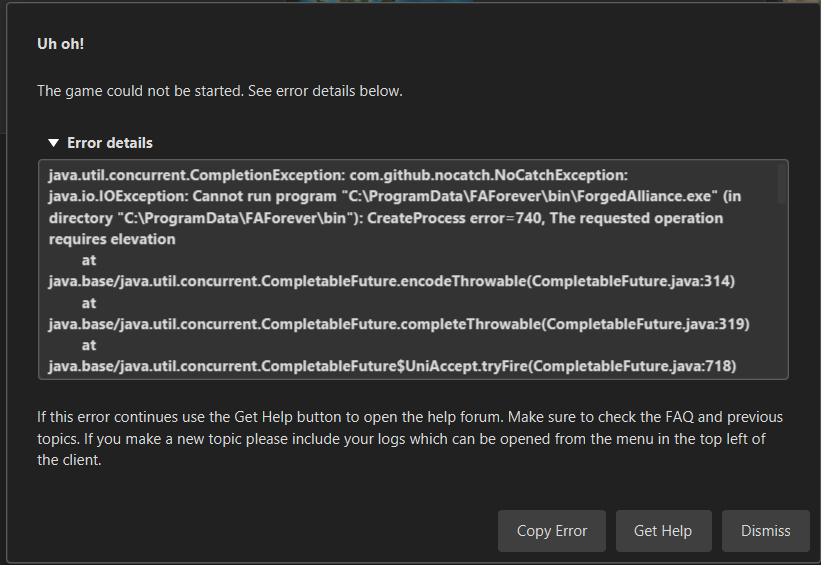Click the 'directory' word in error text

[81, 218]
